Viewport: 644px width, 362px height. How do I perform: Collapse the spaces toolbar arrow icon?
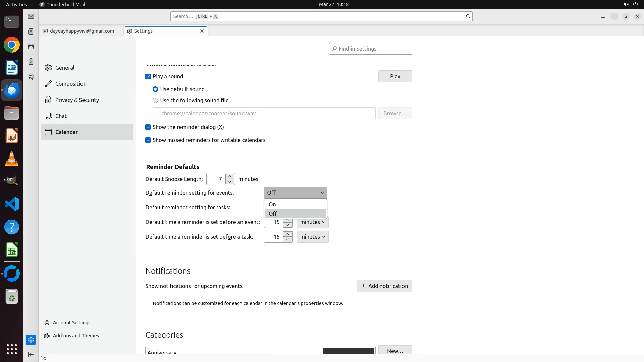pos(31,354)
